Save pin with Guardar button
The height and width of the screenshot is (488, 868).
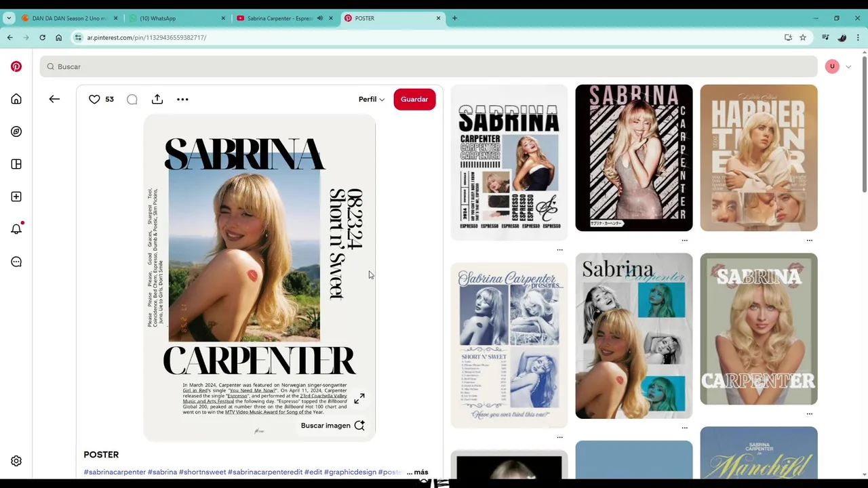[414, 99]
